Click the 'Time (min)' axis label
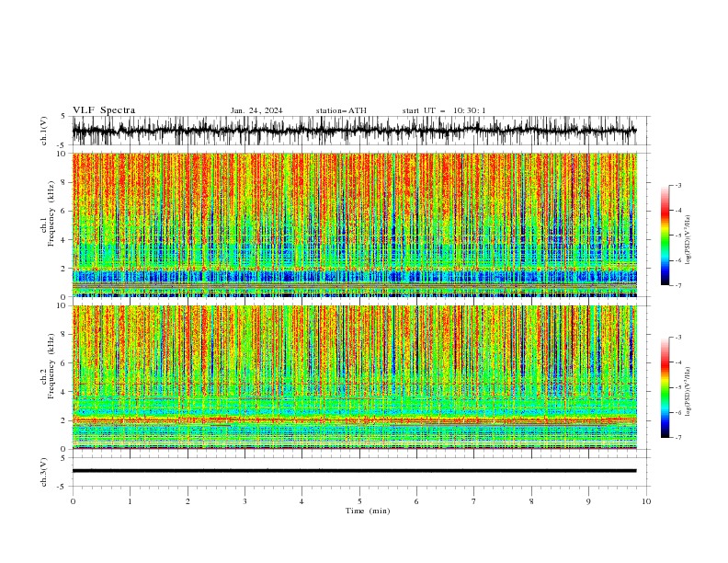 368,511
